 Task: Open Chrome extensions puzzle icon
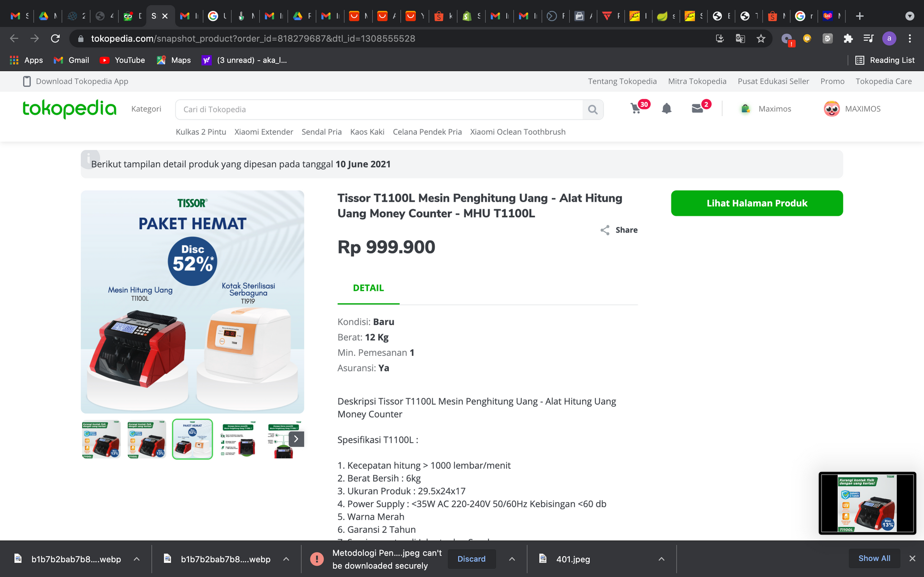tap(848, 38)
